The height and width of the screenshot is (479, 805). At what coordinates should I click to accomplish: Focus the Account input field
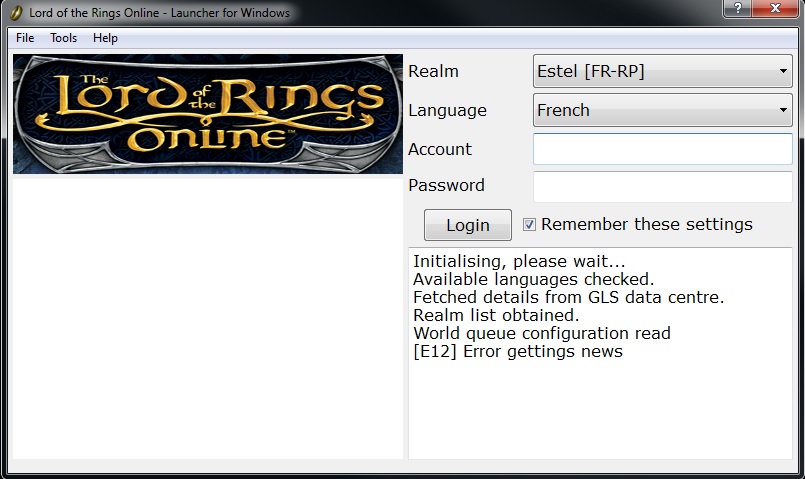(x=663, y=149)
